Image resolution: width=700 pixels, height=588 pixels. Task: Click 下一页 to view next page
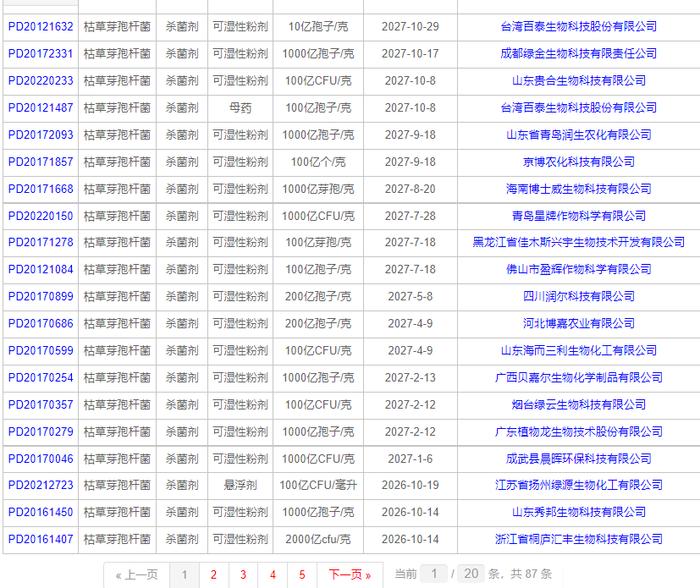tap(350, 574)
